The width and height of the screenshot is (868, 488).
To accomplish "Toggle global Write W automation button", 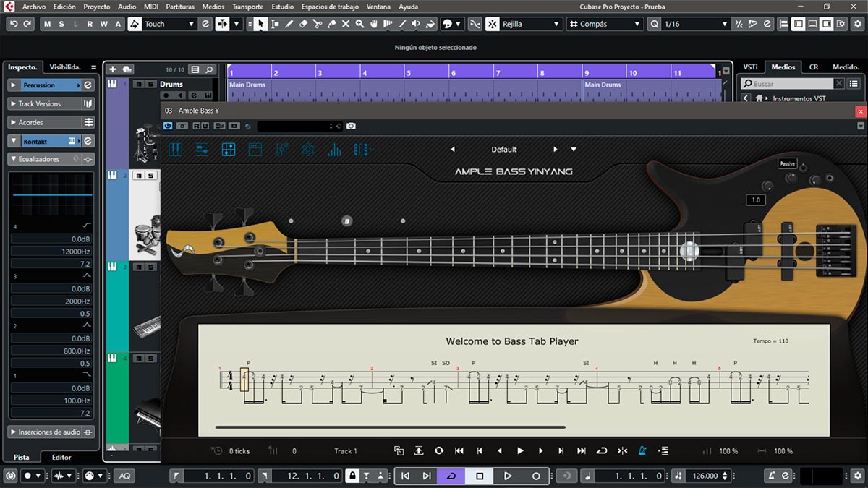I will 103,24.
